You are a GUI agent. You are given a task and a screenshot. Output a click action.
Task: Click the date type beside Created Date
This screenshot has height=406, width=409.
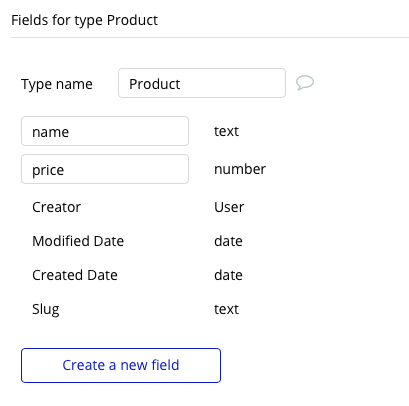tap(228, 275)
